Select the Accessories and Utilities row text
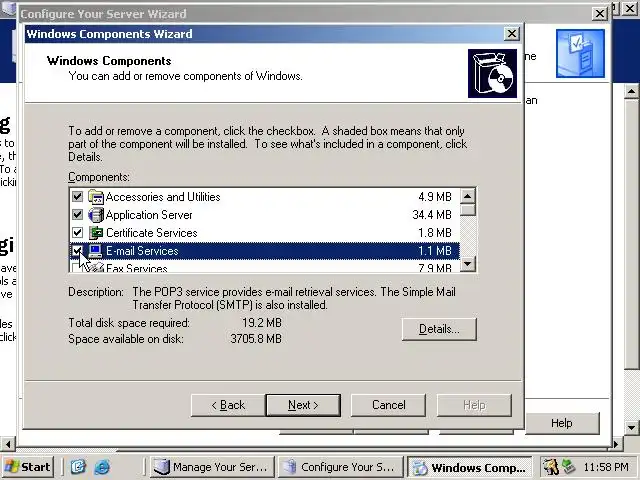 (163, 197)
